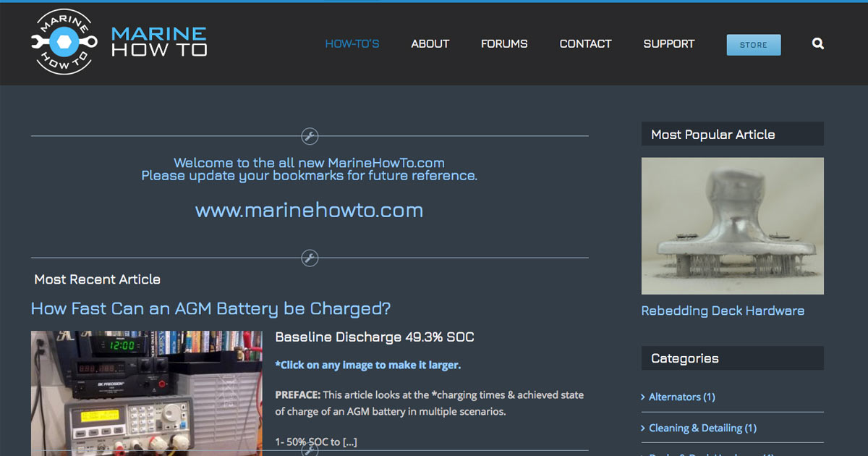Click the Marine How To logo
Screen dimensions: 868x456
(x=64, y=43)
